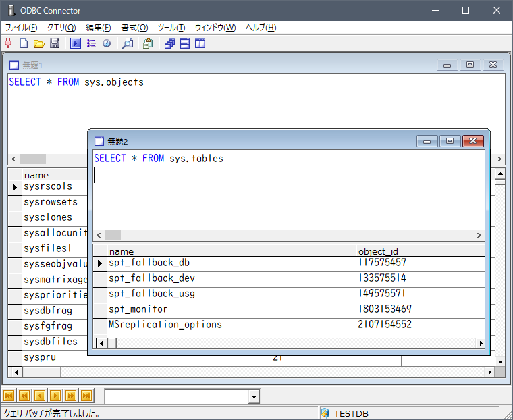
Task: Save the query with the floppy disk icon
Action: 55,43
